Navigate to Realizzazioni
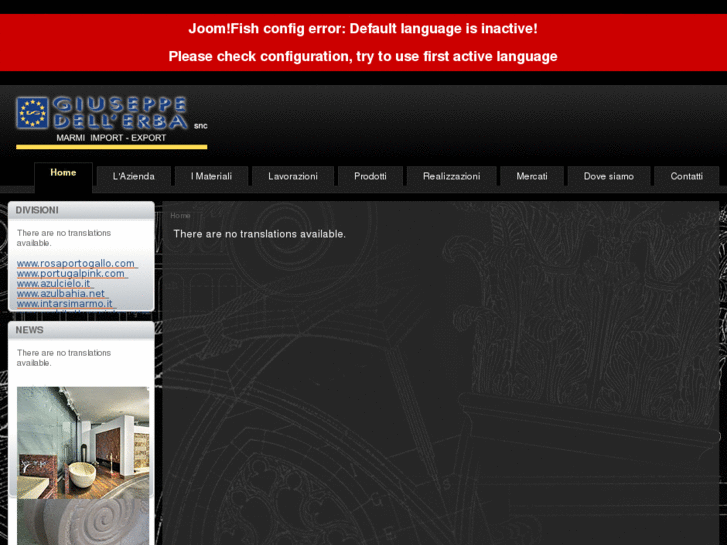Image resolution: width=727 pixels, height=545 pixels. (452, 176)
